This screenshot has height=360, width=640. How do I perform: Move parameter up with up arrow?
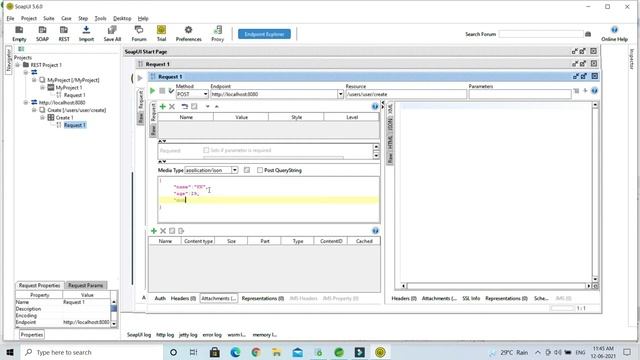click(217, 107)
